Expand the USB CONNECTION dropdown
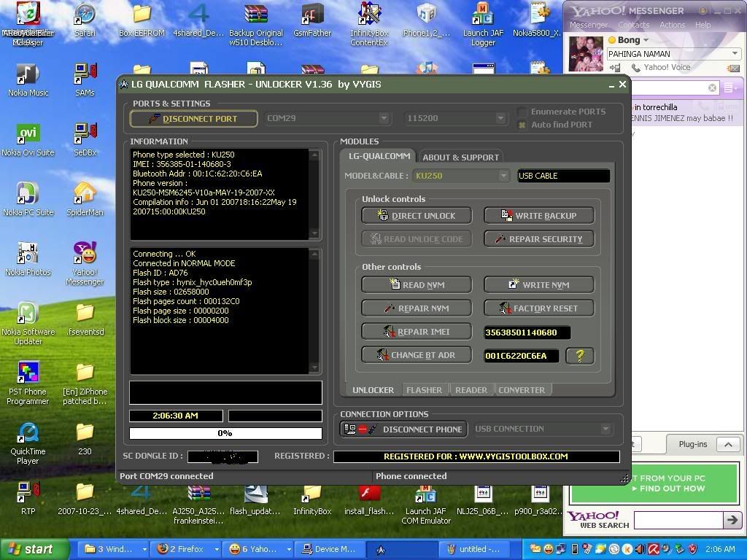Screen dimensions: 747x560 tap(605, 429)
